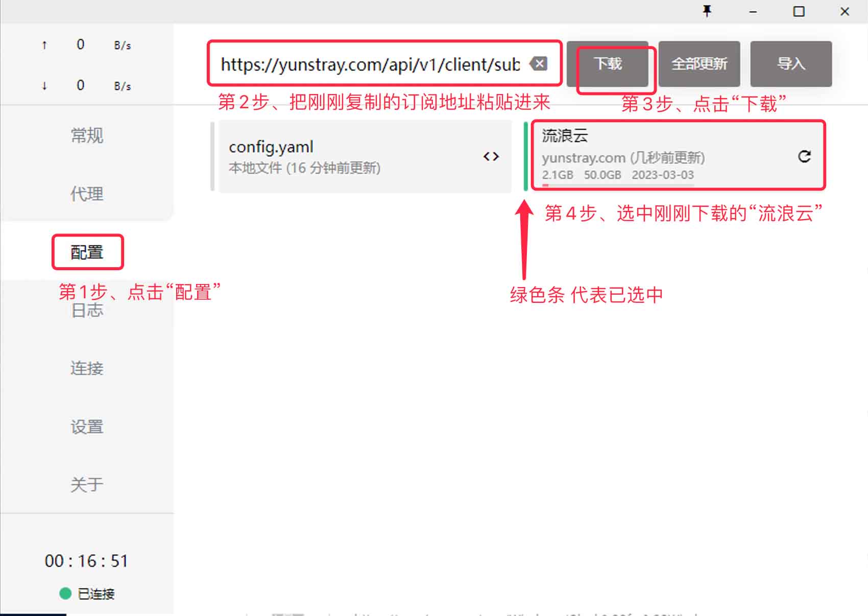Pin the window with the pushpin icon
This screenshot has width=868, height=616.
coord(707,11)
